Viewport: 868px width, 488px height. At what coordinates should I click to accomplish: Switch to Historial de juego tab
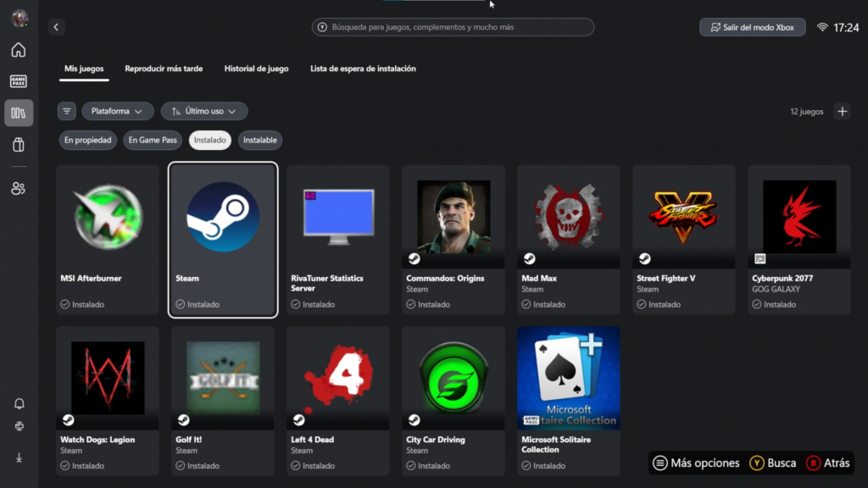tap(256, 69)
